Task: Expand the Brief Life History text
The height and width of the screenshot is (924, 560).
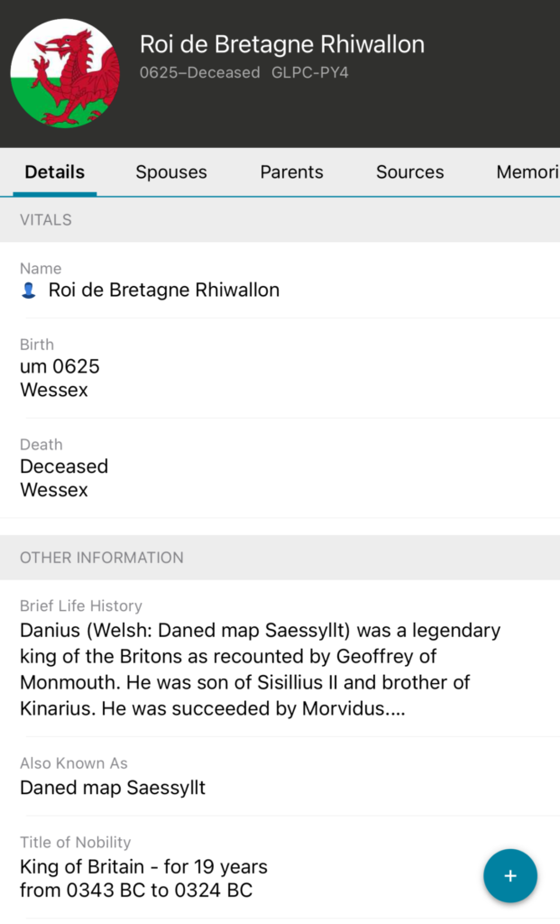Action: pos(260,670)
